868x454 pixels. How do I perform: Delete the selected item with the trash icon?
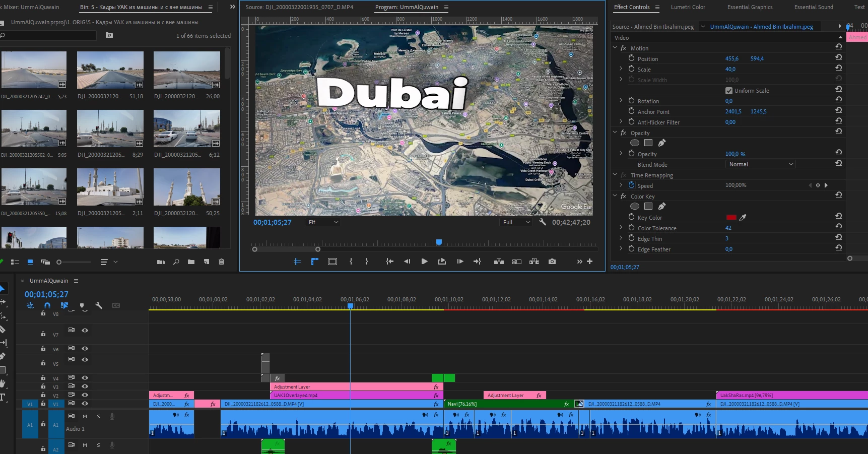[x=221, y=262]
